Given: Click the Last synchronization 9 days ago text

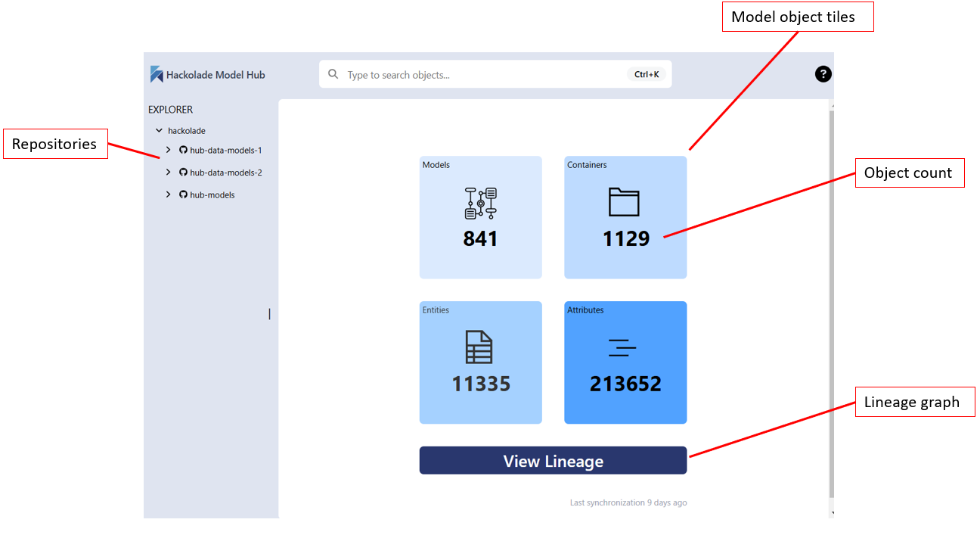Looking at the screenshot, I should coord(628,502).
